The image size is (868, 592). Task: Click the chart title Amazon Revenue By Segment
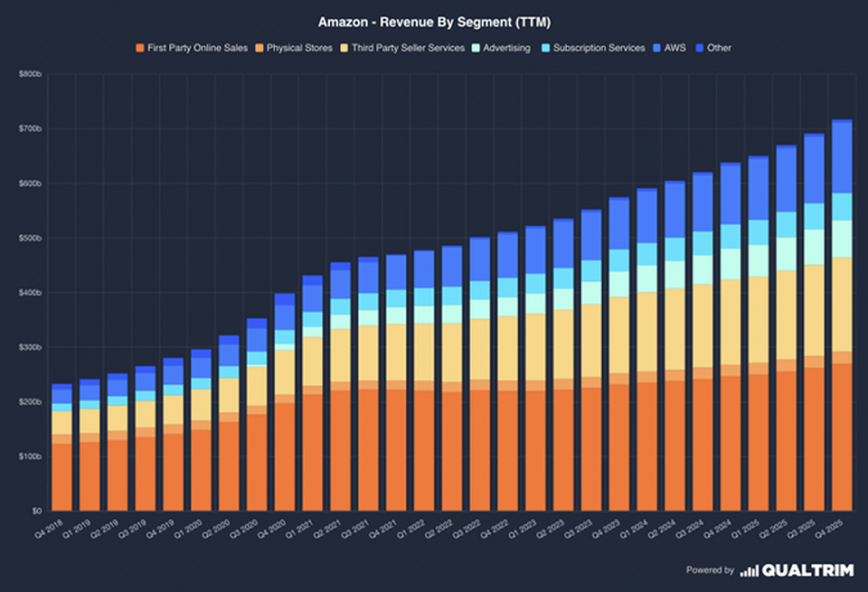[433, 19]
